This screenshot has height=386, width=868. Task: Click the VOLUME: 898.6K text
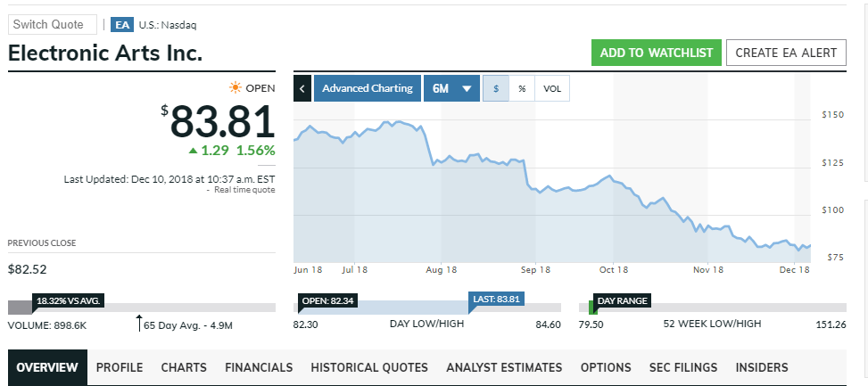pos(47,325)
